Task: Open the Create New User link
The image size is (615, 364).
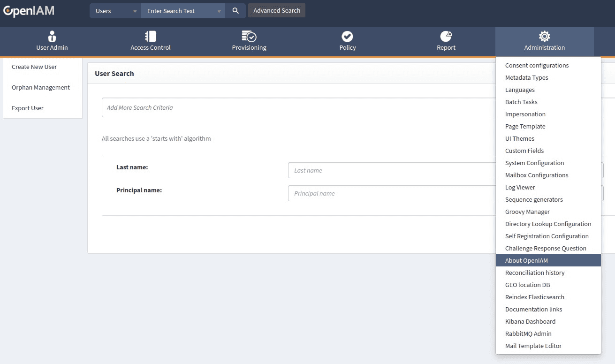Action: 34,67
